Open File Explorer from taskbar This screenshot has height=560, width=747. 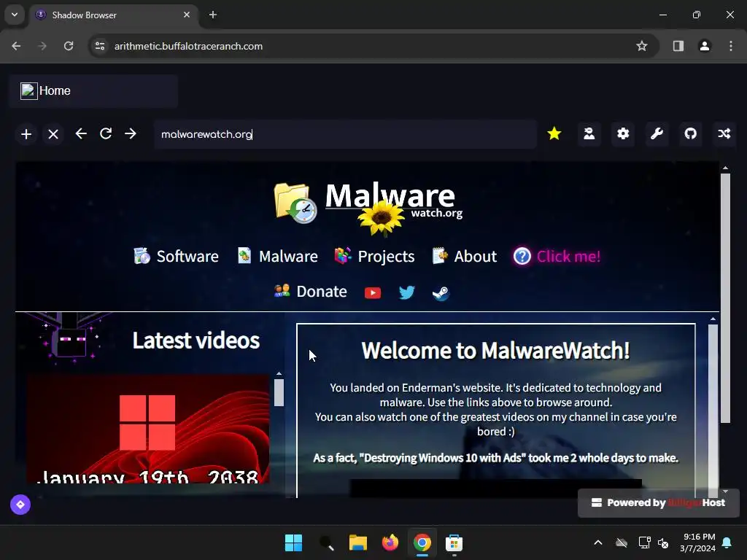coord(357,542)
